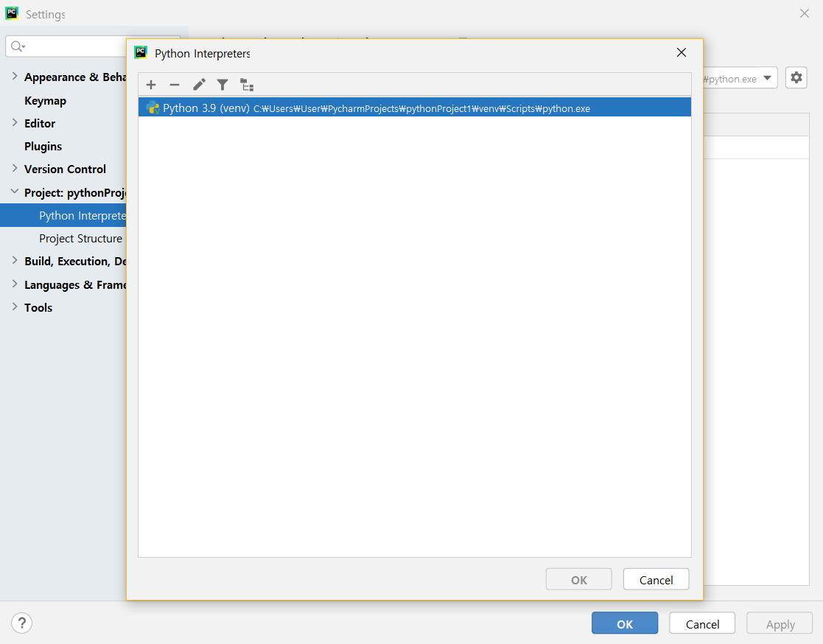Expand Languages & Frameworks group

[15, 284]
